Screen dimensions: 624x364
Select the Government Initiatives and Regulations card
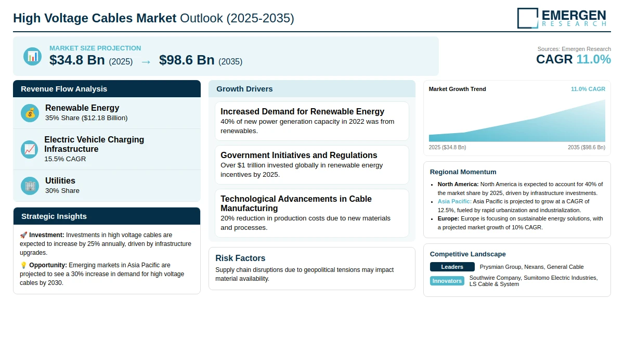[312, 165]
